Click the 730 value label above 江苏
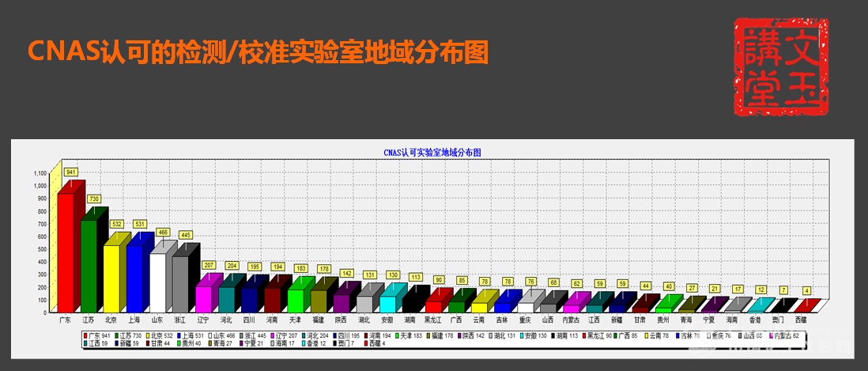868x371 pixels. tap(93, 199)
